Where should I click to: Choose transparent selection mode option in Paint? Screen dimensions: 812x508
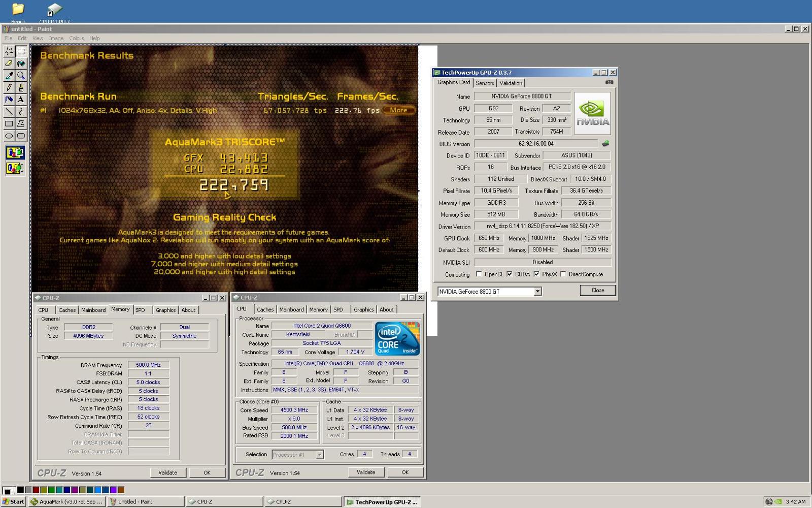[15, 168]
